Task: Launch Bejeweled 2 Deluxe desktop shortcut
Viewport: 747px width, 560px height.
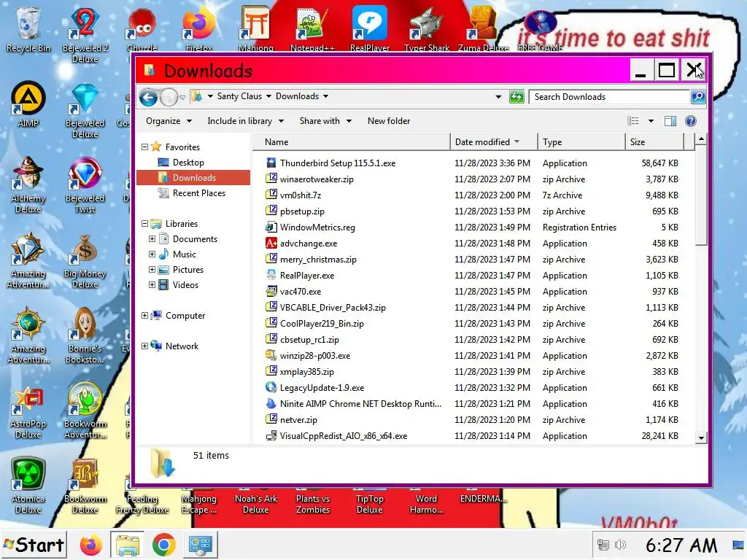Action: (85, 34)
